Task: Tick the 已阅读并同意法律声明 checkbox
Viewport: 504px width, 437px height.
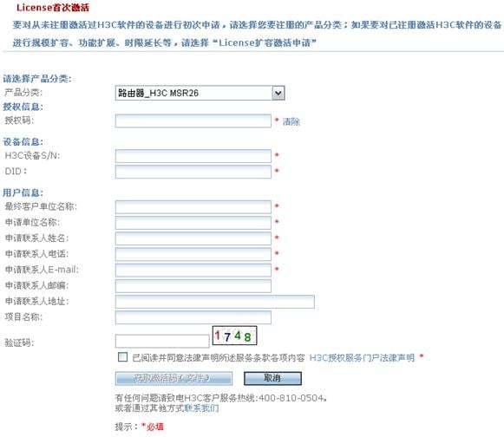Action: (122, 357)
